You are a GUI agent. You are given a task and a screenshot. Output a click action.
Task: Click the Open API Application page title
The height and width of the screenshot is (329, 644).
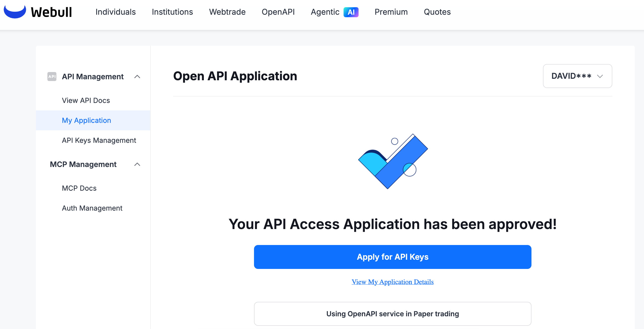pyautogui.click(x=235, y=76)
